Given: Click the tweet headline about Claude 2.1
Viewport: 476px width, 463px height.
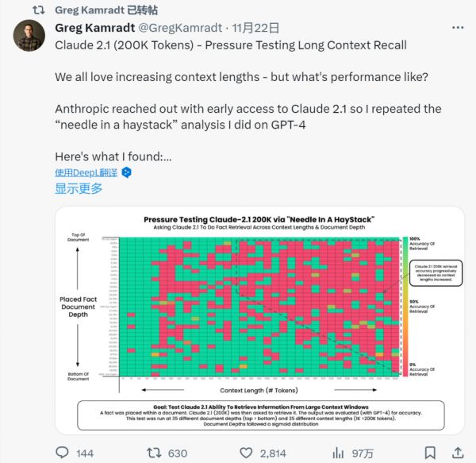Looking at the screenshot, I should click(231, 45).
